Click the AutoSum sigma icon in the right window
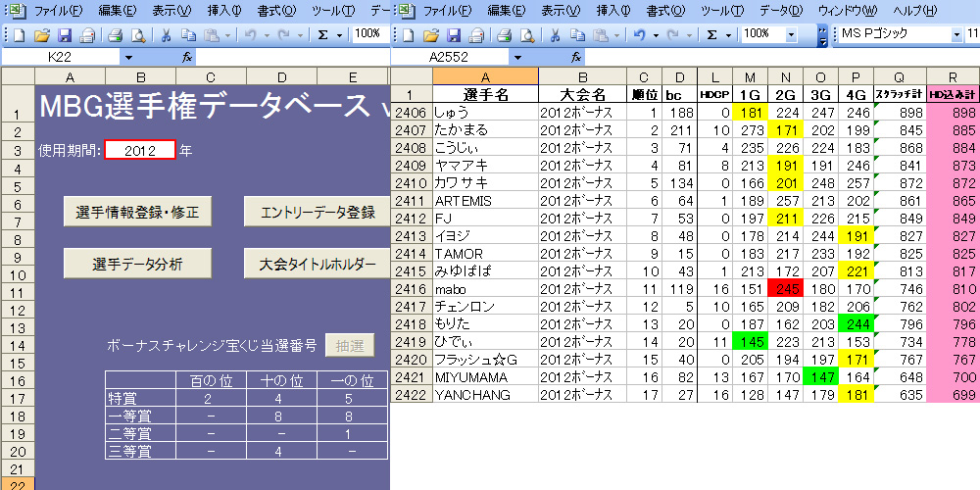 click(712, 35)
